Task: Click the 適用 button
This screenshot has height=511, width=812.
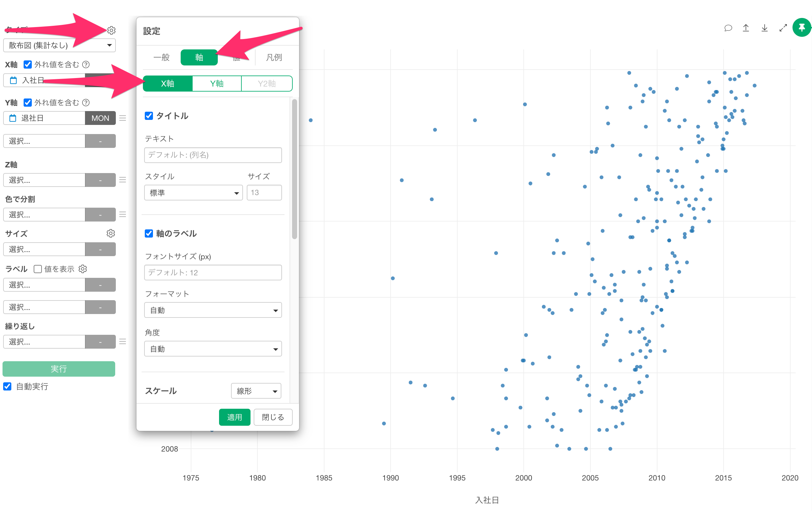Action: [234, 417]
